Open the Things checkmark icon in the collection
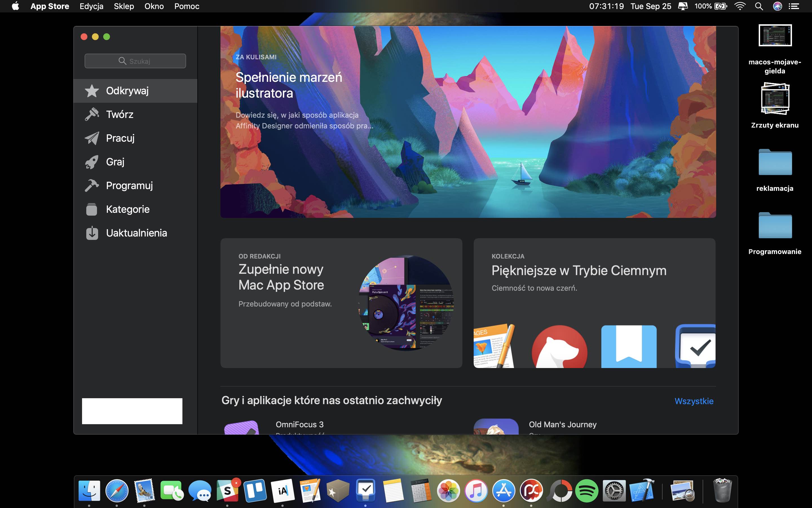Screen dimensions: 812x508 [x=695, y=346]
